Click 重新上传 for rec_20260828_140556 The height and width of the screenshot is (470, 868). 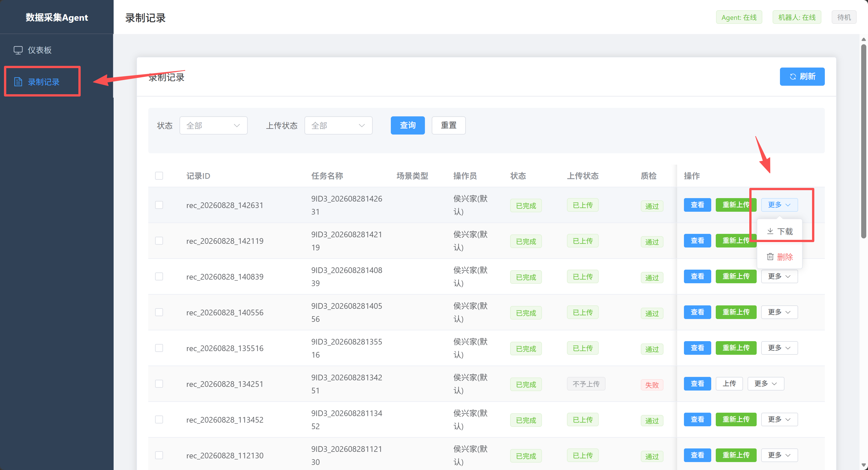pyautogui.click(x=736, y=312)
